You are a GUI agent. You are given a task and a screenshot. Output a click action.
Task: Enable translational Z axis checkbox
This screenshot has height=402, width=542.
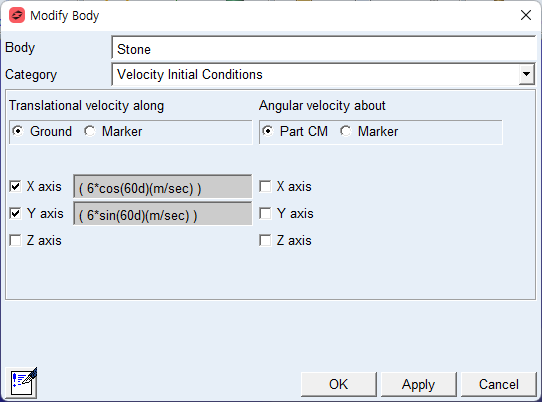pos(16,240)
